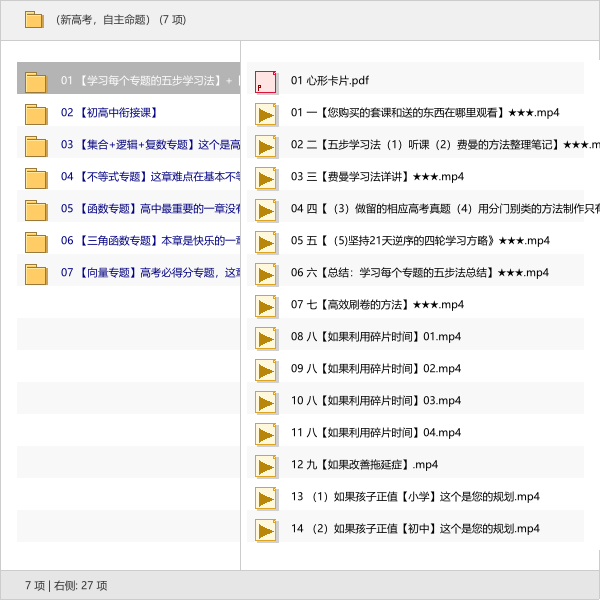Click video icon for 03 费曼学习法详讲
This screenshot has height=600, width=600.
tap(266, 177)
